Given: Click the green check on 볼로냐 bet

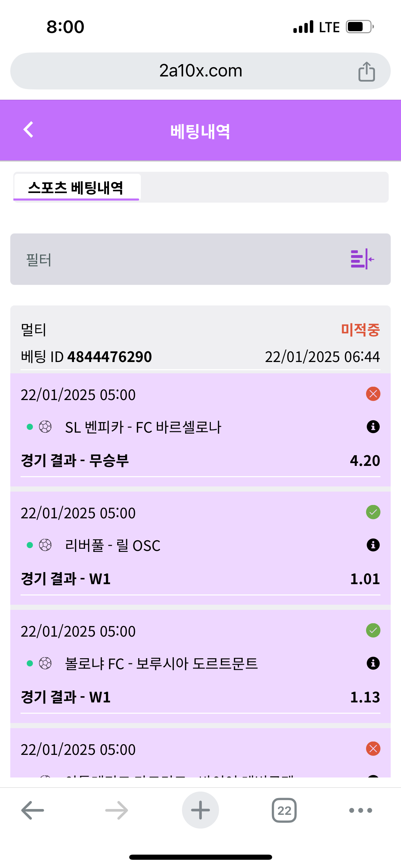Looking at the screenshot, I should (x=373, y=630).
